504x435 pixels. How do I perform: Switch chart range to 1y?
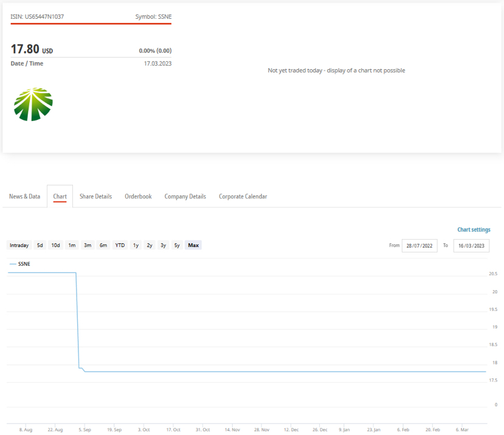click(x=136, y=245)
